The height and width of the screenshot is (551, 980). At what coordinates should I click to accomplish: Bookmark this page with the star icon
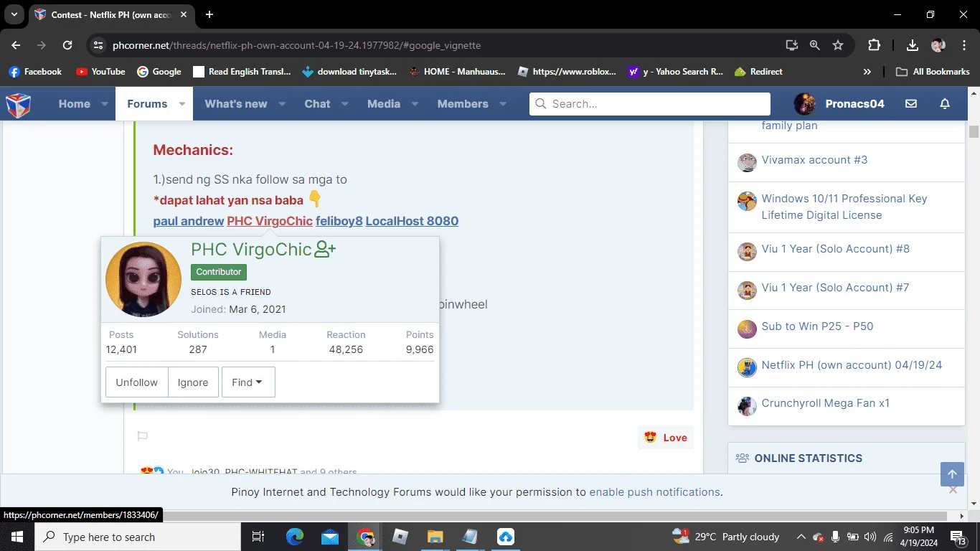click(838, 45)
